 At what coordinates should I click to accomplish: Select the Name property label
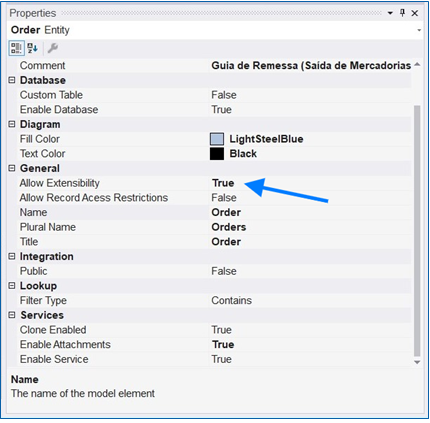tap(33, 212)
